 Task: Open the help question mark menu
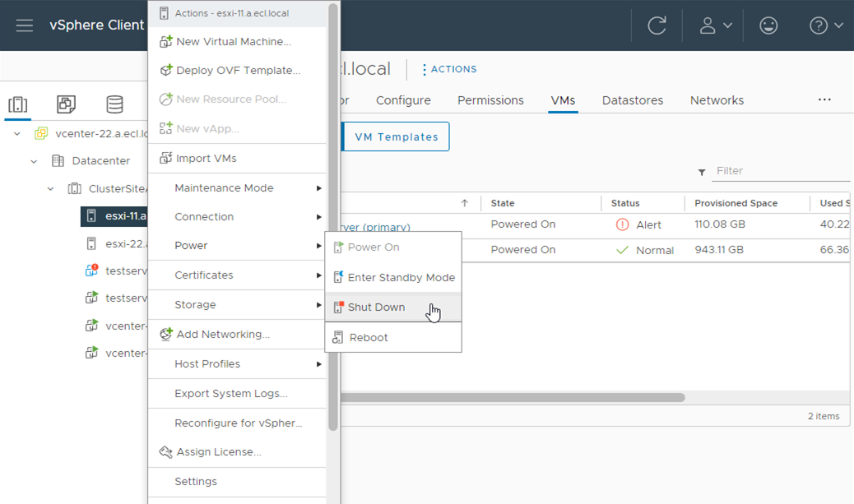(x=825, y=25)
